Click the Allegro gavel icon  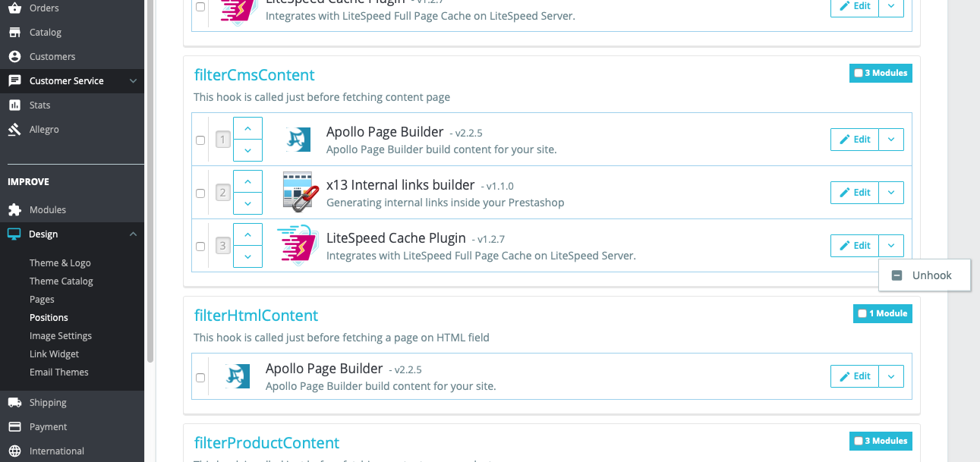click(x=14, y=130)
